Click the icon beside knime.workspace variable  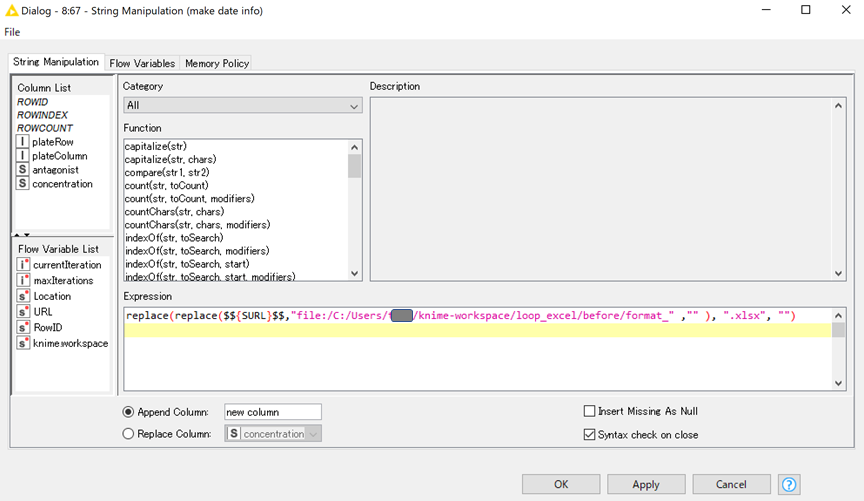(x=23, y=343)
